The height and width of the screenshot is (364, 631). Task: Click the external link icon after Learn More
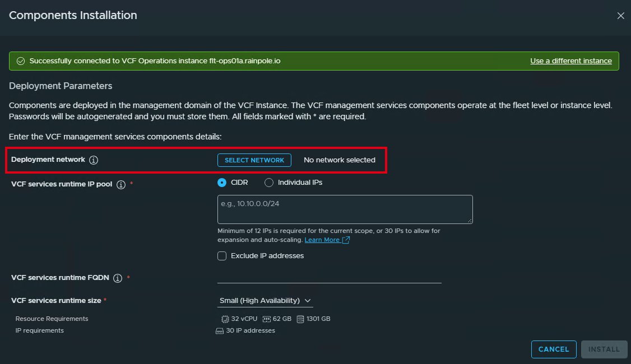point(346,240)
